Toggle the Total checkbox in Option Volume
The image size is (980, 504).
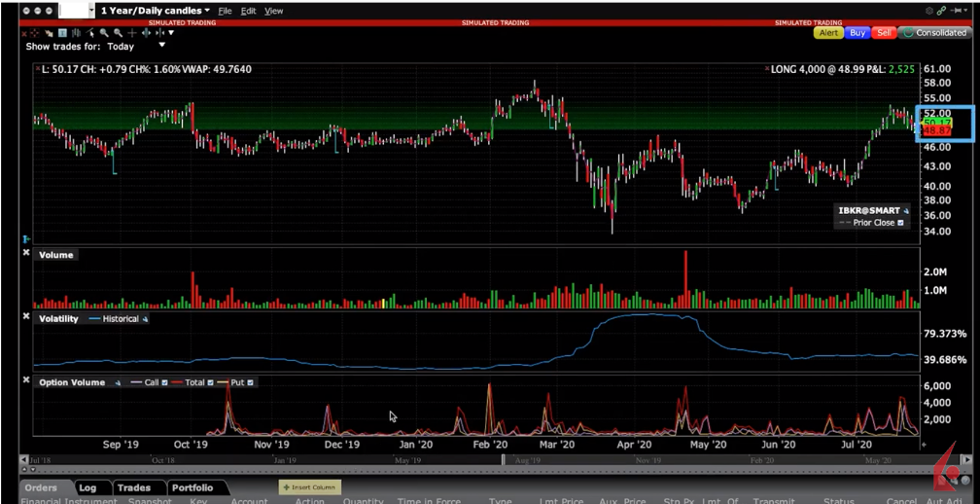[210, 383]
